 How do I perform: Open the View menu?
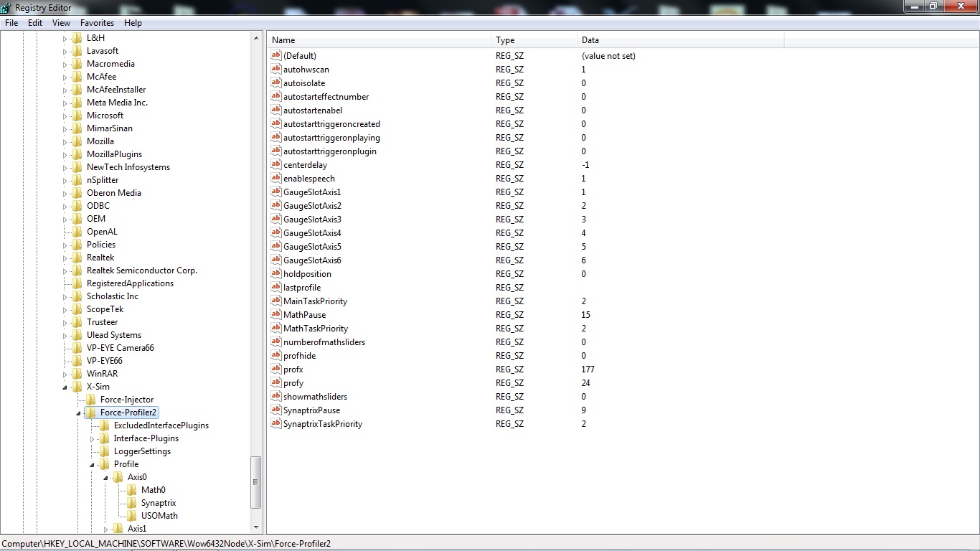(61, 23)
